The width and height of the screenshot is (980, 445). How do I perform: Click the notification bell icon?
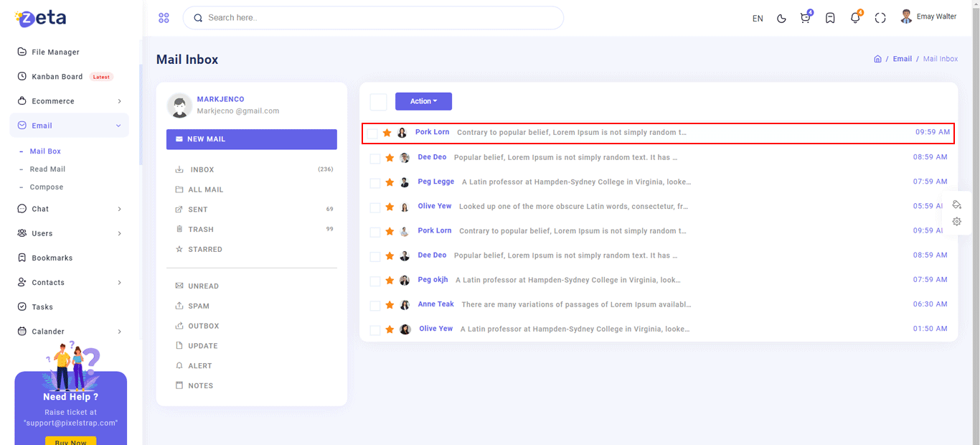(854, 18)
